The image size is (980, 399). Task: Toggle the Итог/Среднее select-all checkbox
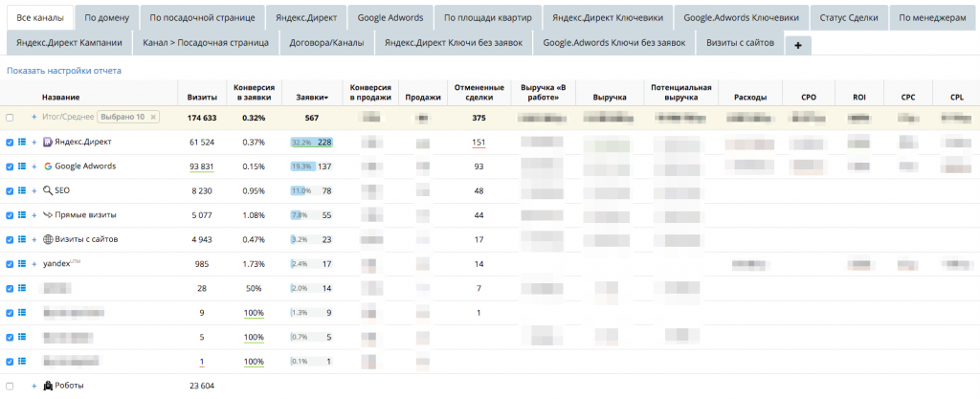[10, 117]
